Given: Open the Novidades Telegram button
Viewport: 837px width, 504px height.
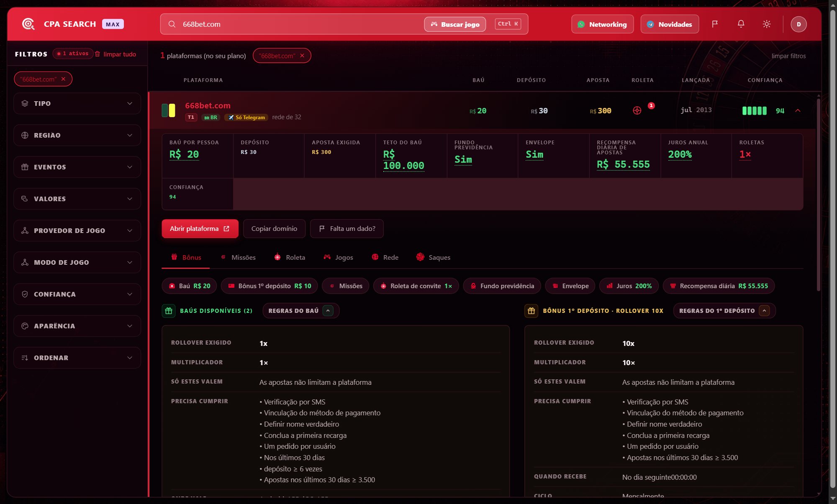Looking at the screenshot, I should [x=670, y=24].
